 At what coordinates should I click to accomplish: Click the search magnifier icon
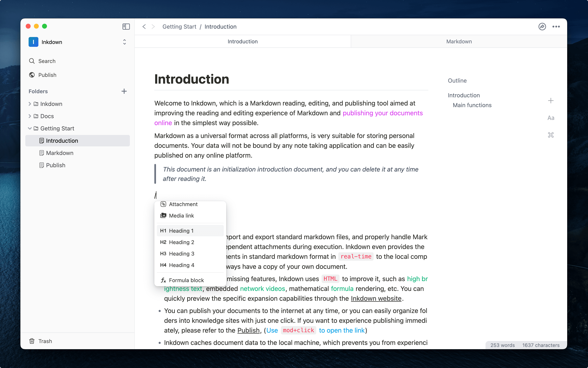coord(32,61)
